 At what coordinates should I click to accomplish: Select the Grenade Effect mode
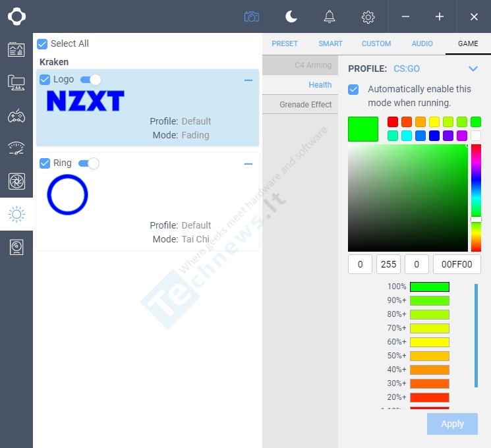(301, 105)
